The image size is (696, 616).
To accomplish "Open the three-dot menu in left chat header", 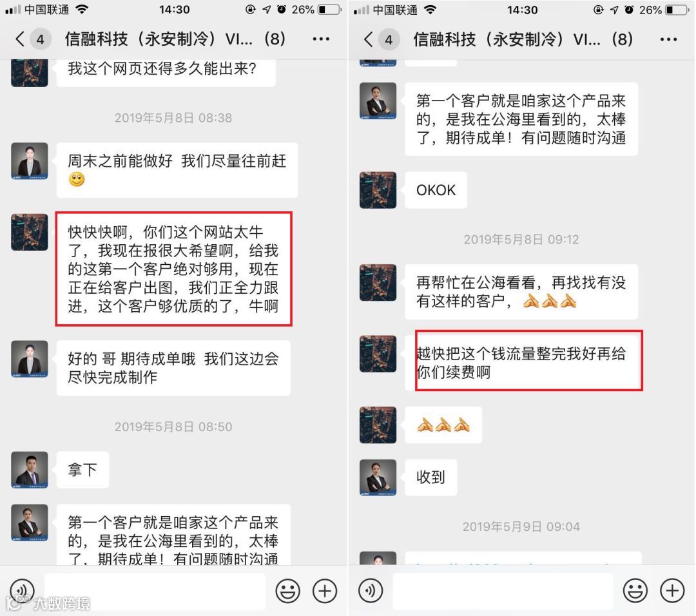I will 320,39.
